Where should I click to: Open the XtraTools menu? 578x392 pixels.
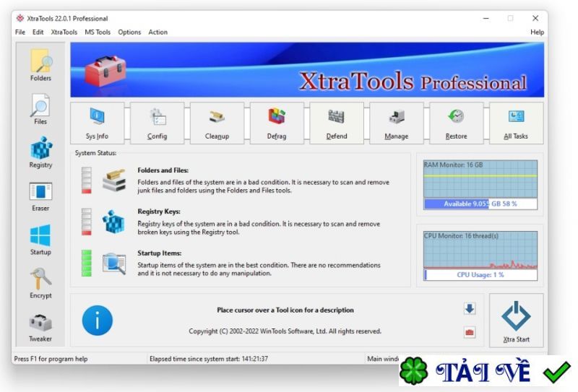coord(64,32)
